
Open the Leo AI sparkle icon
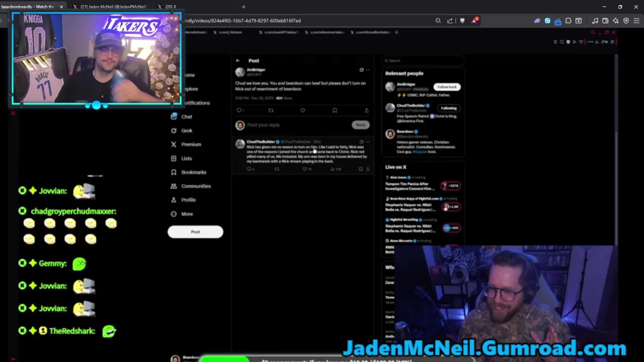click(x=615, y=21)
